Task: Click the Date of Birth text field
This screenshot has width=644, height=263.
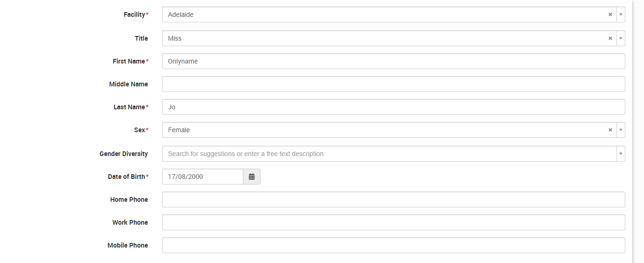Action: point(202,177)
